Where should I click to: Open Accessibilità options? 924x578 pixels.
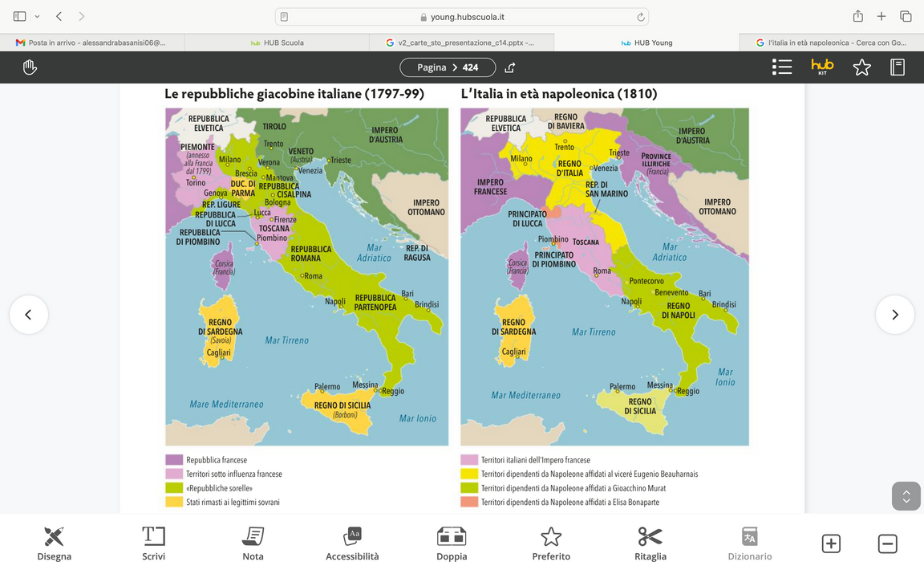point(352,543)
